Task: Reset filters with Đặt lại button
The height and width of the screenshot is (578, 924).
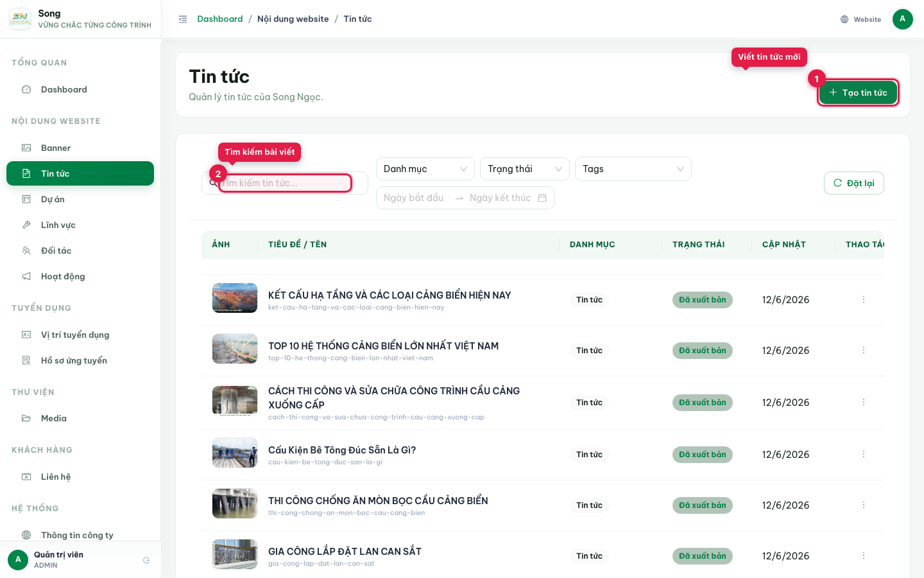Action: pyautogui.click(x=854, y=183)
